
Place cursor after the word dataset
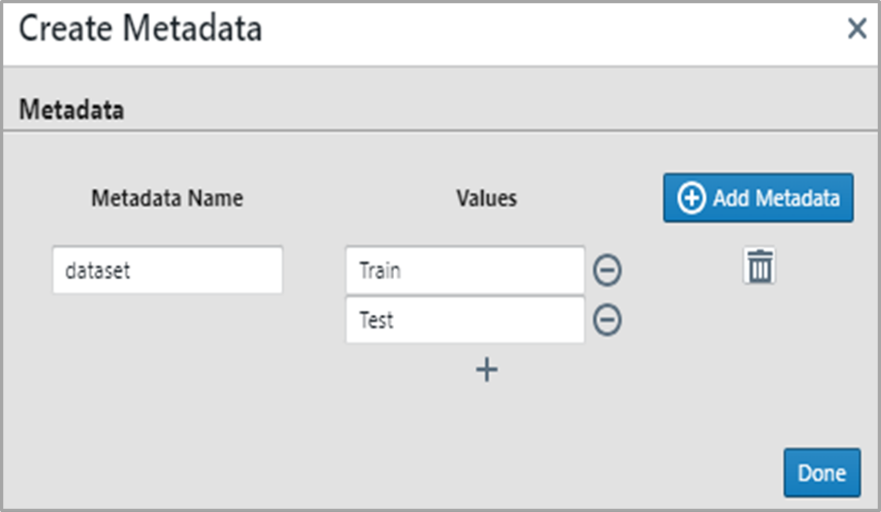(x=133, y=270)
